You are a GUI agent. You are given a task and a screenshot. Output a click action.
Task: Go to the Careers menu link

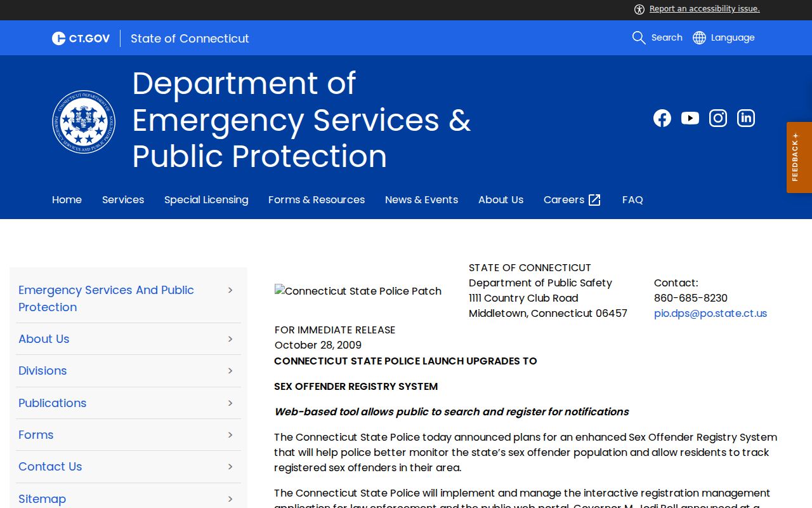tap(564, 200)
